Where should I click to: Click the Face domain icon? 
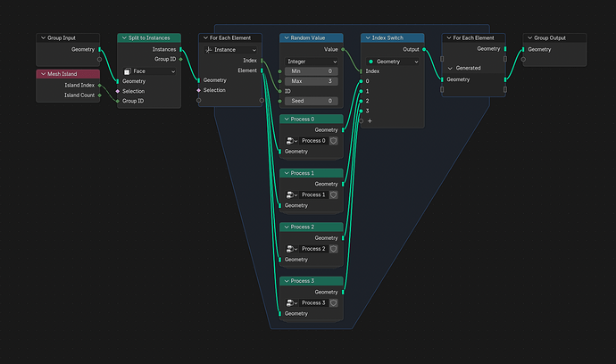tap(127, 71)
